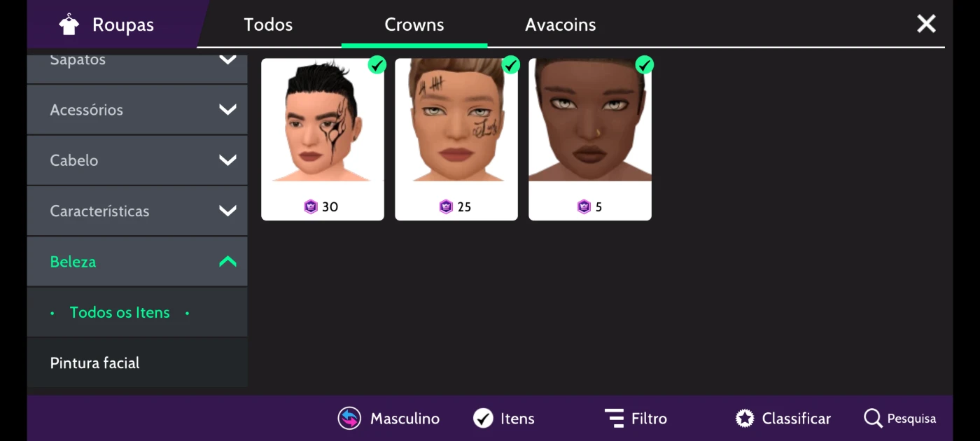This screenshot has width=980, height=441.
Task: Select Todos os Itens under Beleza
Action: (120, 312)
